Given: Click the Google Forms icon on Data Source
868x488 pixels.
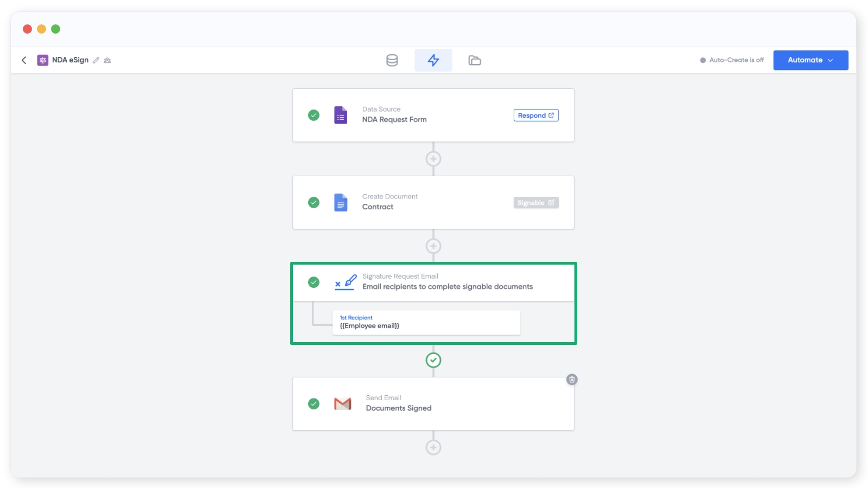Looking at the screenshot, I should pyautogui.click(x=341, y=115).
